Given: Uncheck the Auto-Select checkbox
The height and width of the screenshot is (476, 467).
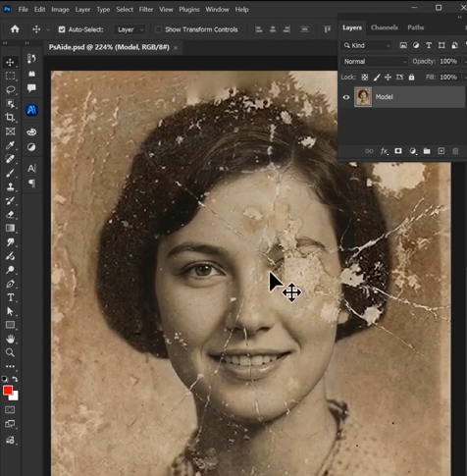Looking at the screenshot, I should coord(62,29).
